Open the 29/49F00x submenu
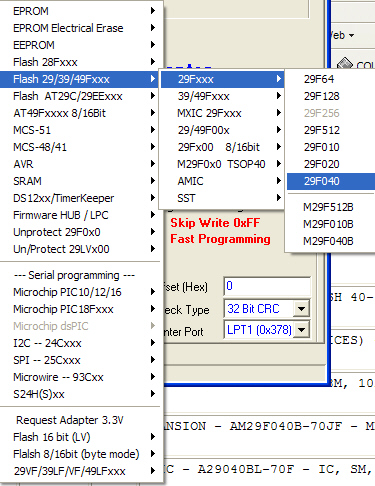Screen dimensions: 375x486 coord(222,130)
